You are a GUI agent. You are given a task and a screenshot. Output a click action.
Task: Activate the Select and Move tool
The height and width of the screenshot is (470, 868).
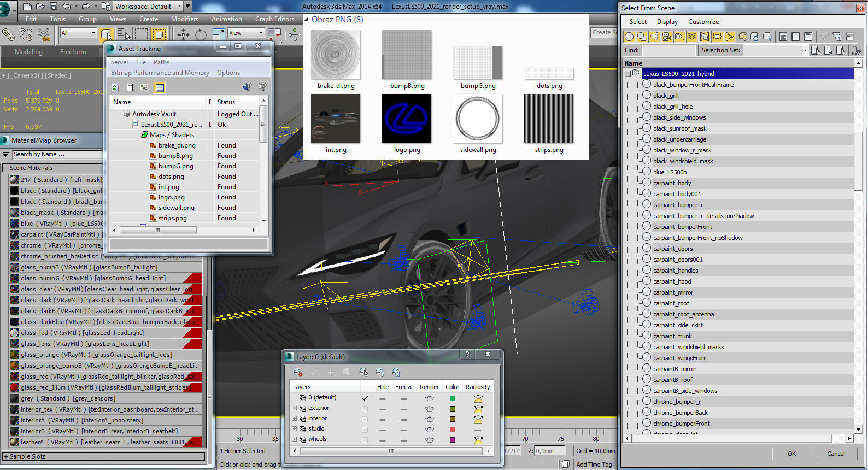[x=183, y=34]
